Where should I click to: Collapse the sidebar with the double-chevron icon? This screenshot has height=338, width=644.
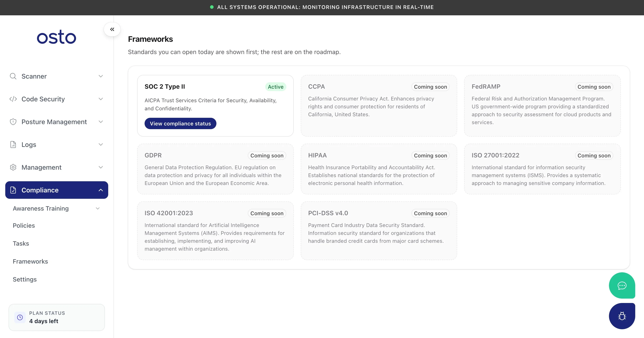(x=112, y=29)
